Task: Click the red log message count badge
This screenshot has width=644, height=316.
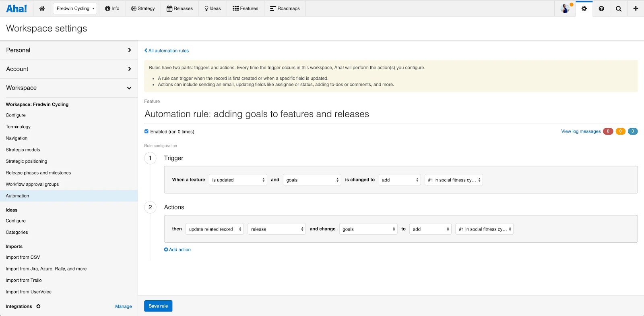Action: pyautogui.click(x=608, y=131)
